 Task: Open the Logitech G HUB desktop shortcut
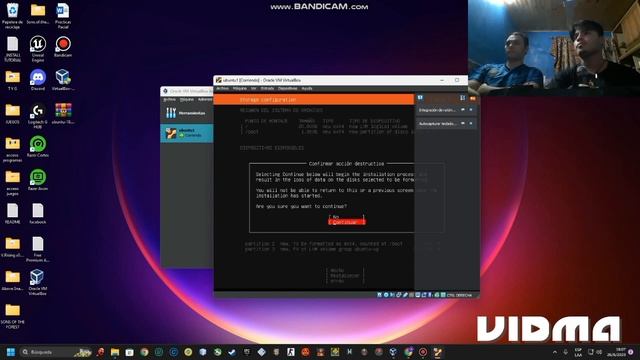tap(38, 116)
